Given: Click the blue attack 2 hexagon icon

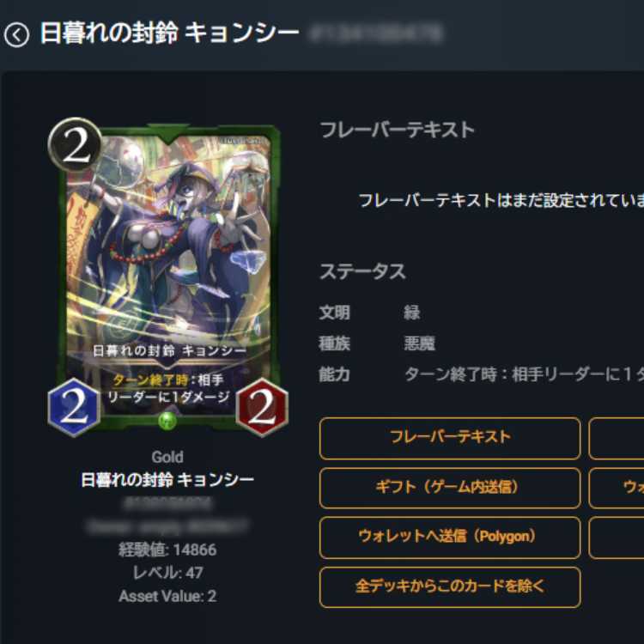Looking at the screenshot, I should pos(74,407).
